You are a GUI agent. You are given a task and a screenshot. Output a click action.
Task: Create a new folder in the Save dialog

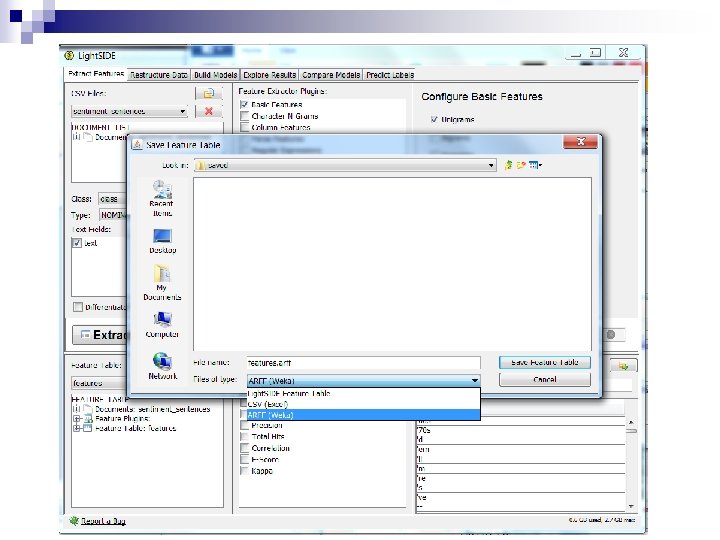521,165
